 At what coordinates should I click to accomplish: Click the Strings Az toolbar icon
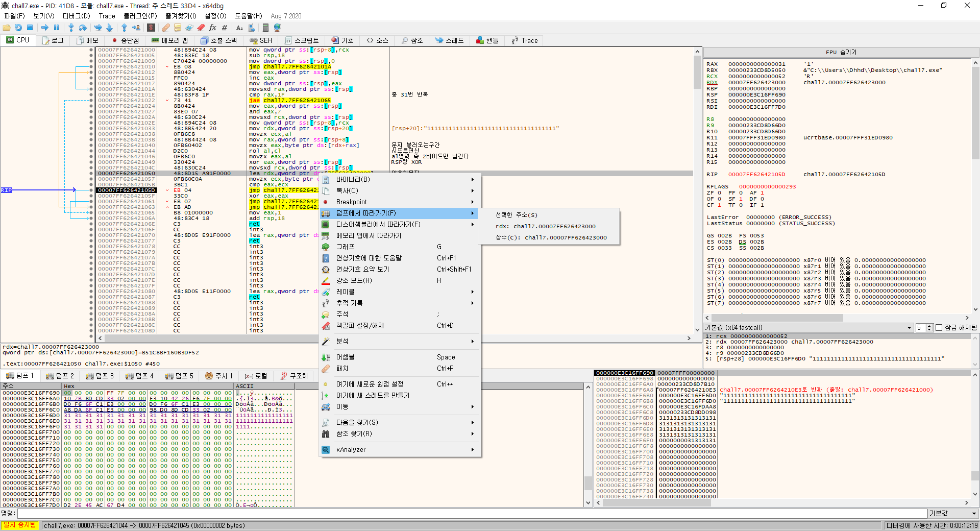(239, 28)
